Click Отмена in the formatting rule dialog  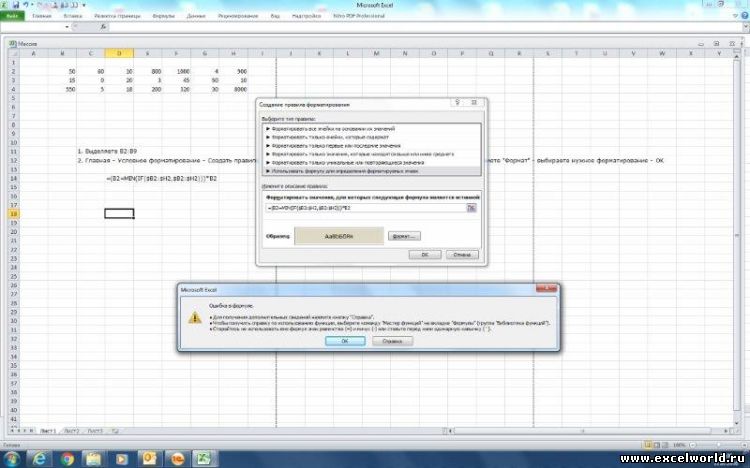pos(462,255)
